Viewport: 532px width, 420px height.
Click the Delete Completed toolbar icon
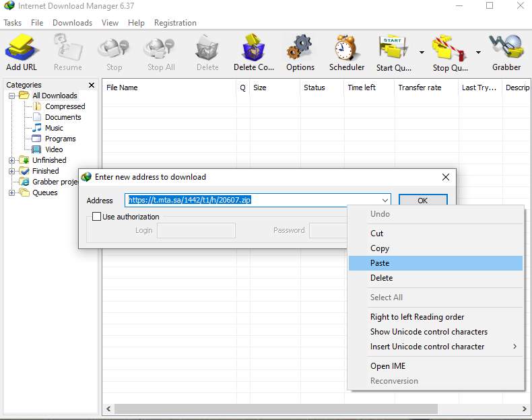[253, 52]
